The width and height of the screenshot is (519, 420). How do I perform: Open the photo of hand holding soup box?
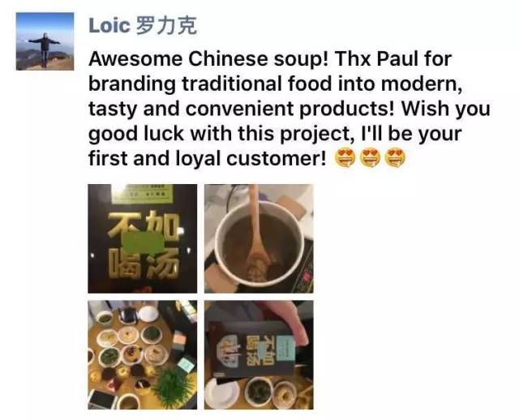click(259, 355)
